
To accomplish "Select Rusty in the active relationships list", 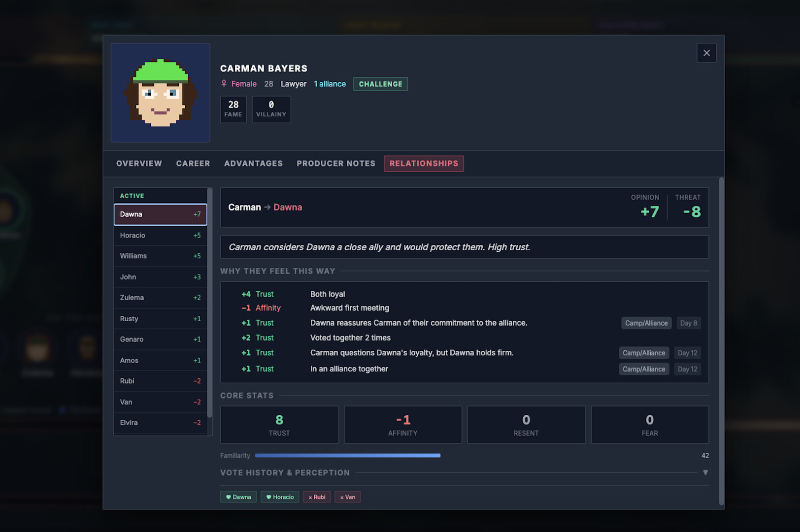I will 160,318.
